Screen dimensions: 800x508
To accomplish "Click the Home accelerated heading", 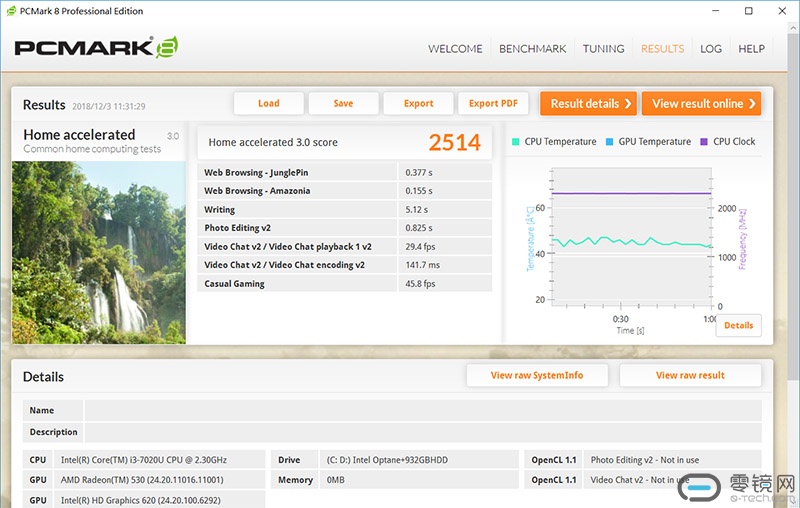I will pos(79,135).
